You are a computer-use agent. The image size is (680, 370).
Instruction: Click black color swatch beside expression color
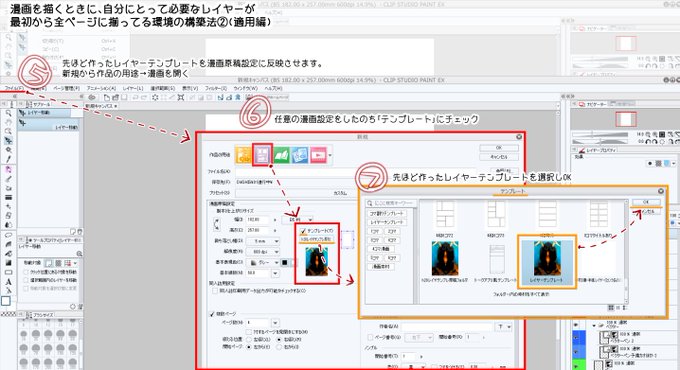284,262
